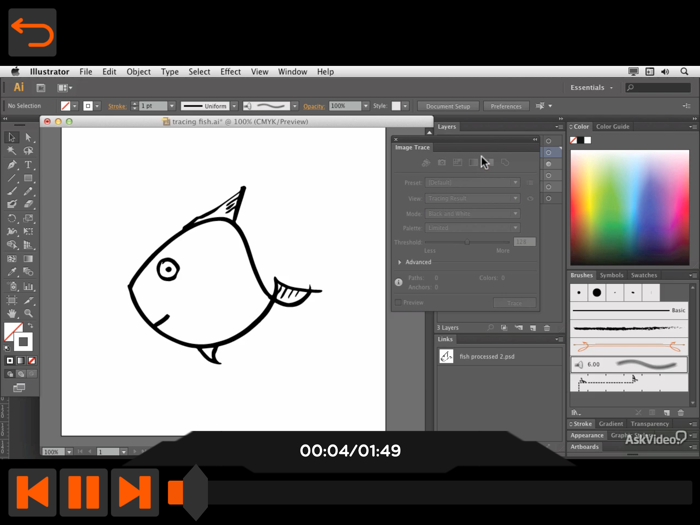Select the Direct Selection tool

[28, 138]
